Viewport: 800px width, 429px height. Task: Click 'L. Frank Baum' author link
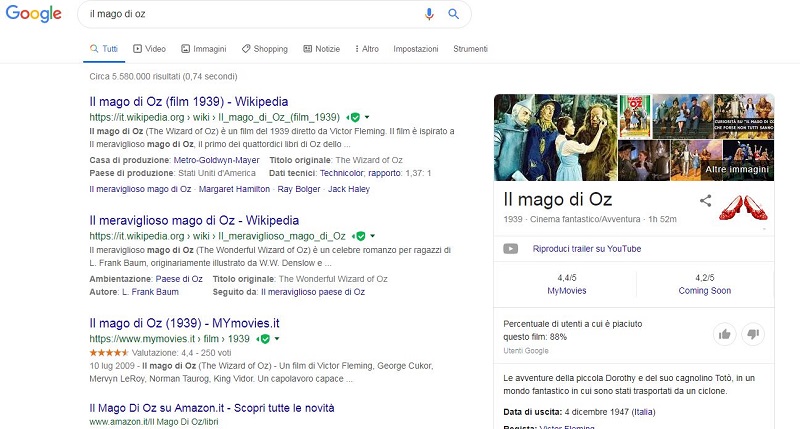click(150, 292)
